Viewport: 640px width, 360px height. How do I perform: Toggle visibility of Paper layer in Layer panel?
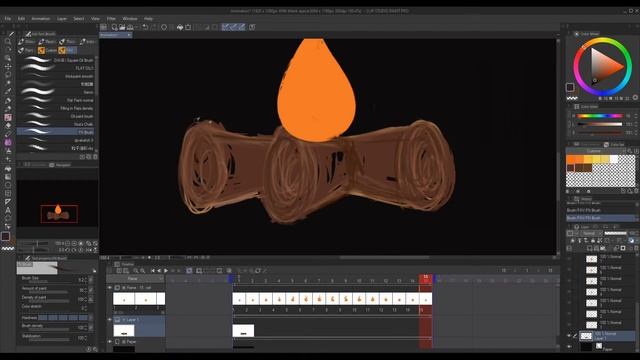click(569, 347)
